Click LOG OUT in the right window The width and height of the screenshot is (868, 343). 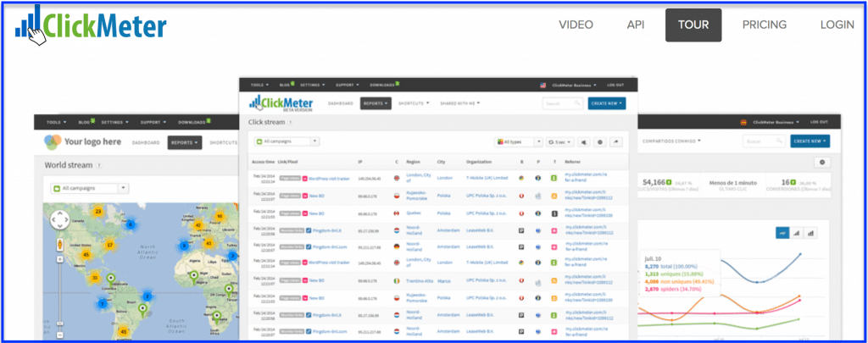[x=820, y=122]
